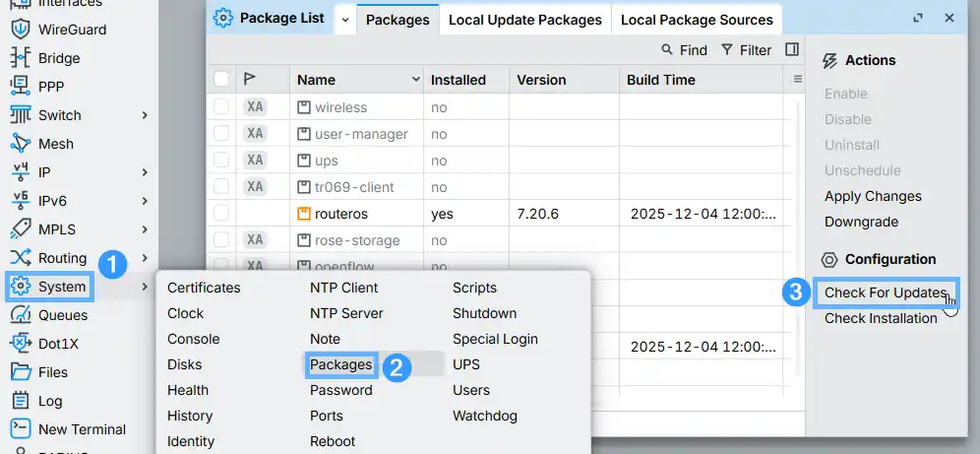Viewport: 980px width, 454px height.
Task: Click Apply Changes action
Action: pyautogui.click(x=873, y=196)
